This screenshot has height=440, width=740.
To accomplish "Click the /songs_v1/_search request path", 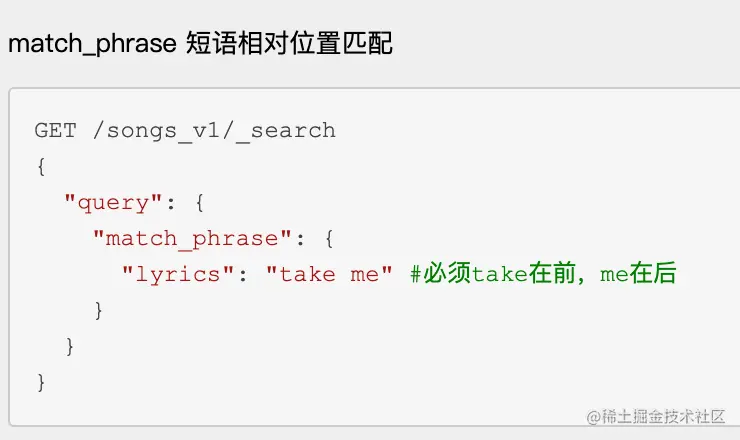I will coord(214,130).
